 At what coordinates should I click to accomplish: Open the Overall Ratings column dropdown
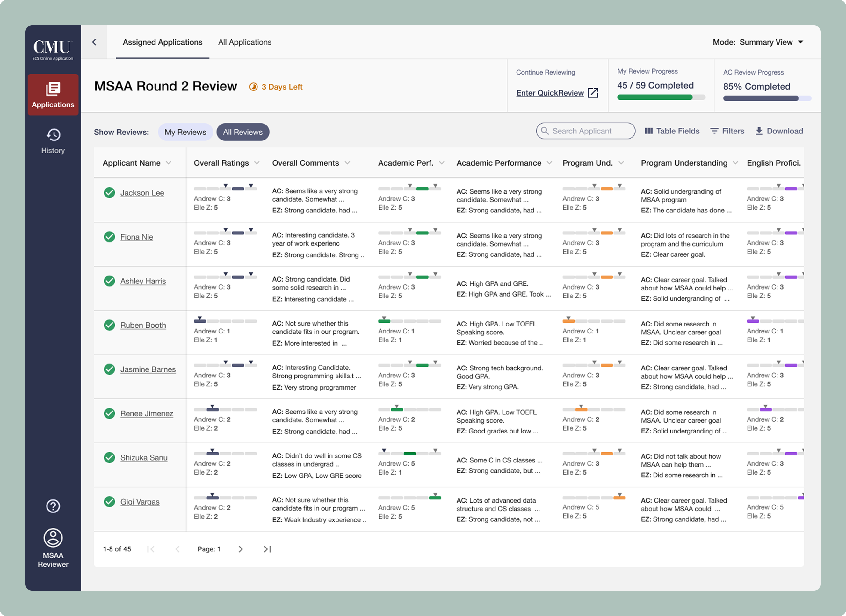tap(257, 163)
